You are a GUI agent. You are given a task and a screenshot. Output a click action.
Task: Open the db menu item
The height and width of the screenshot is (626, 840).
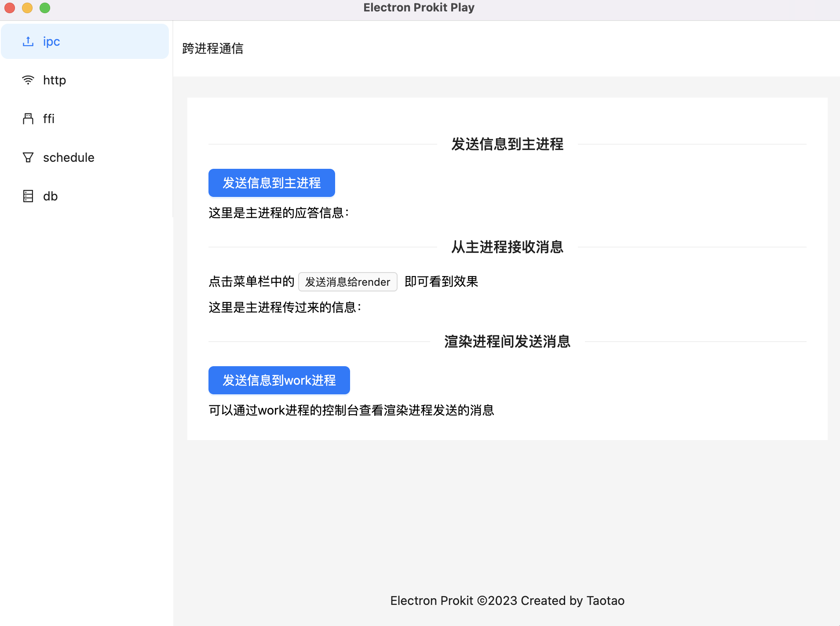point(85,196)
